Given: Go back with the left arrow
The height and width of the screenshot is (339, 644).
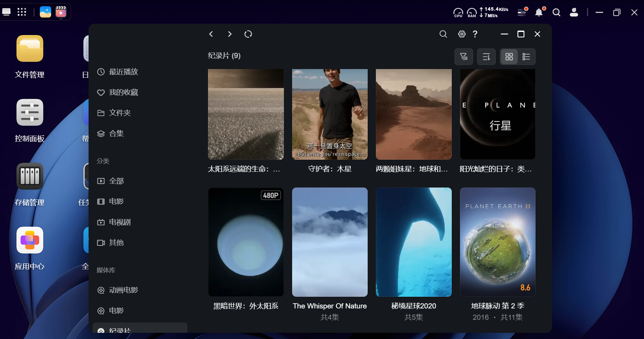Looking at the screenshot, I should click(x=211, y=34).
